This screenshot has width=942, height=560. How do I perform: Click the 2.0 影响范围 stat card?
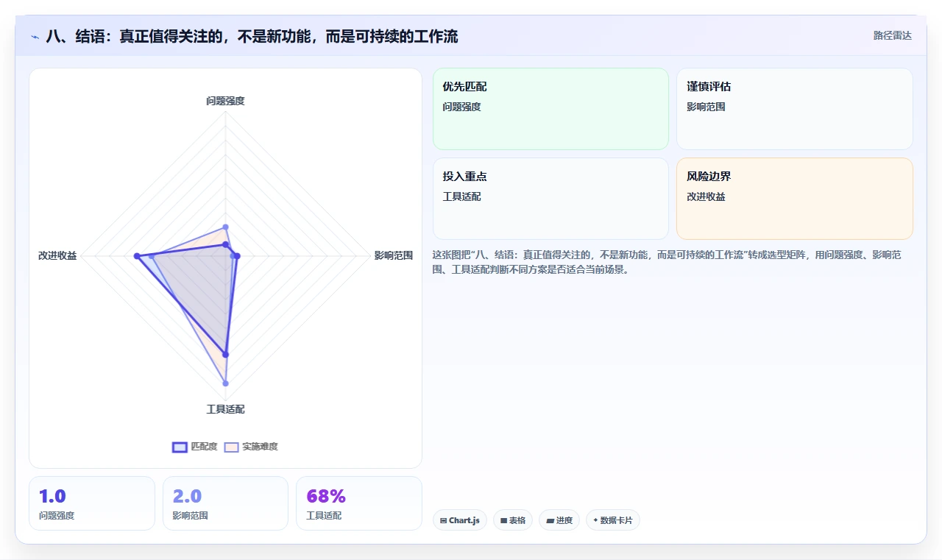point(225,503)
